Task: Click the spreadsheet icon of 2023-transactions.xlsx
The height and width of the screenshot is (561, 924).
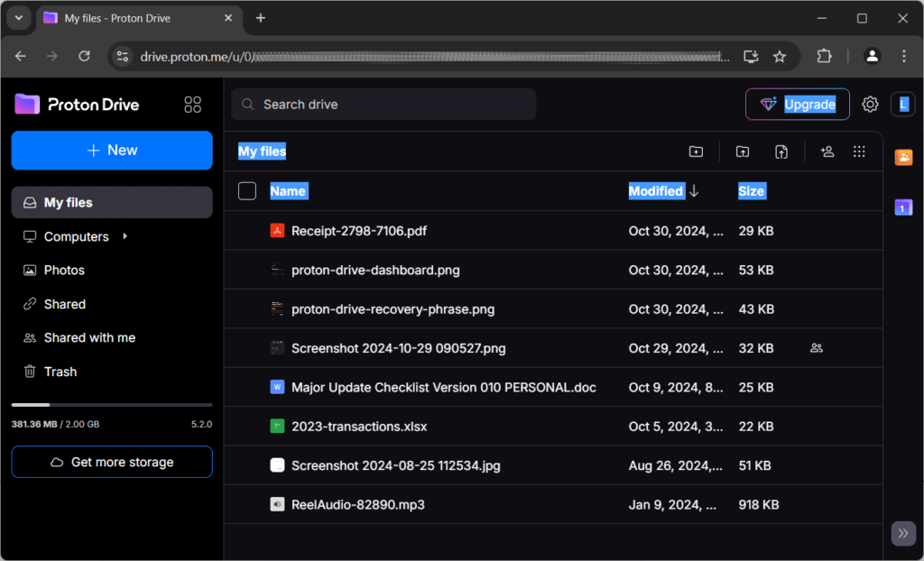Action: [277, 426]
